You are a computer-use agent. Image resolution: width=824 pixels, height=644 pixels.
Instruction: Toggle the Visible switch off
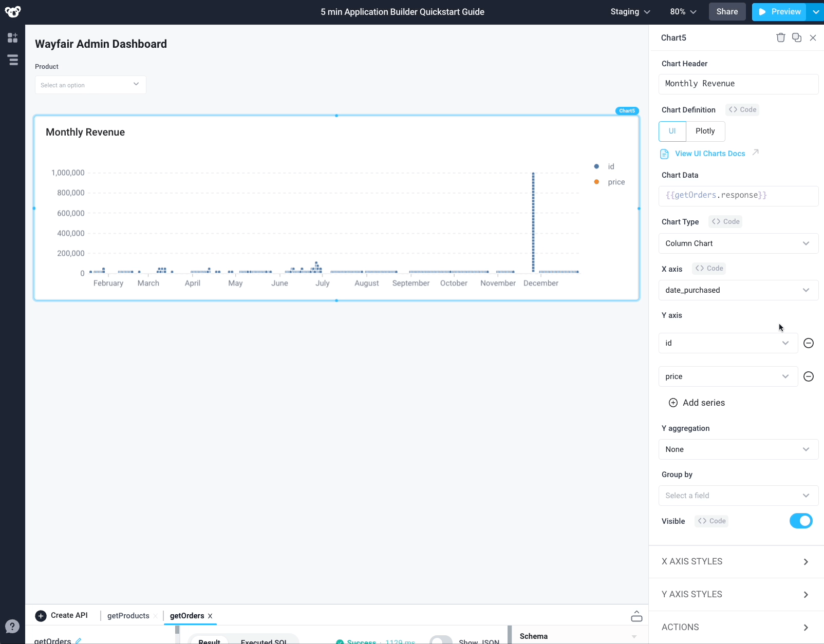(800, 521)
